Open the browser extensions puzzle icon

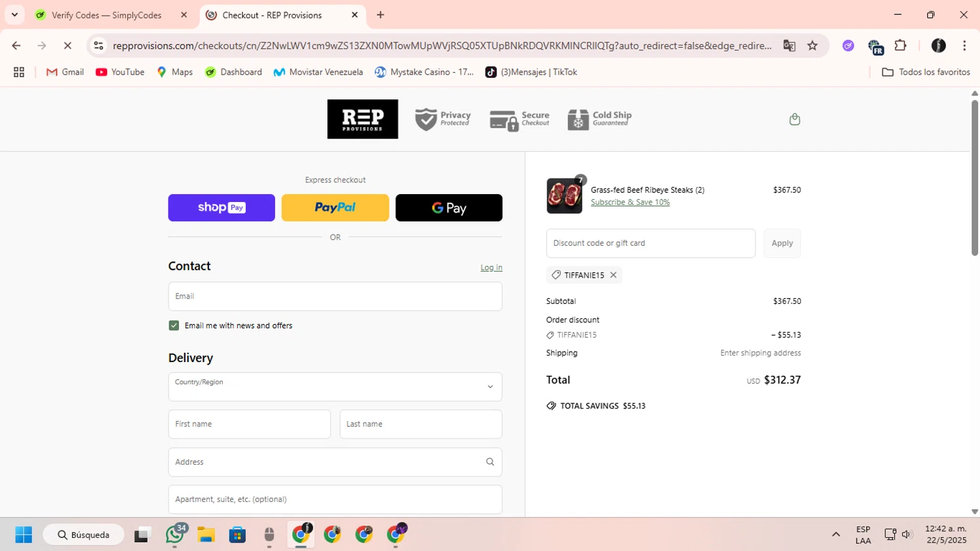click(900, 46)
